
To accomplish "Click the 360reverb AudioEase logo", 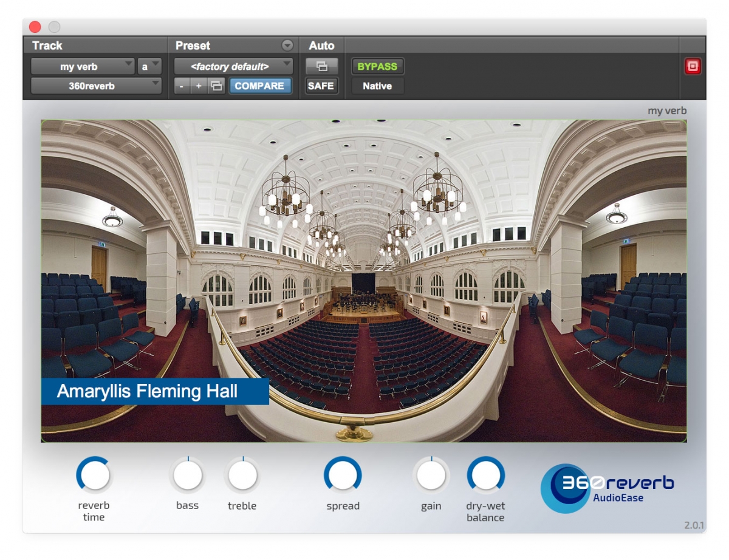I will [607, 488].
